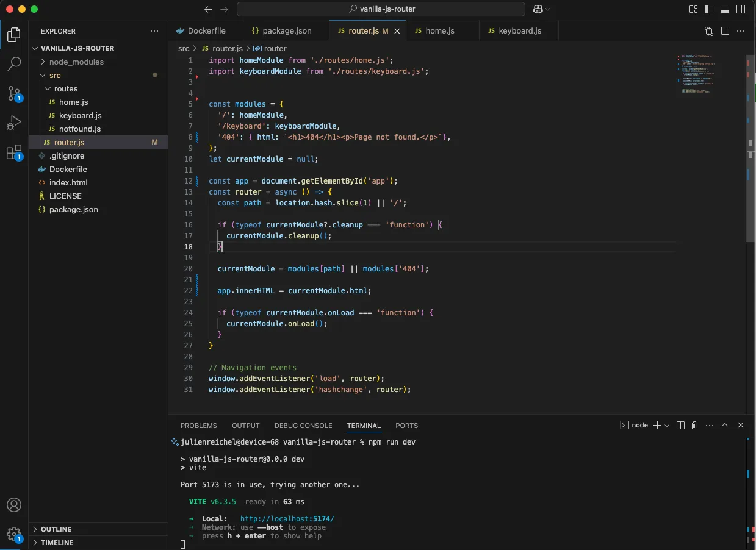This screenshot has height=550, width=756.
Task: Maximize the panel with the chevron up
Action: [725, 426]
